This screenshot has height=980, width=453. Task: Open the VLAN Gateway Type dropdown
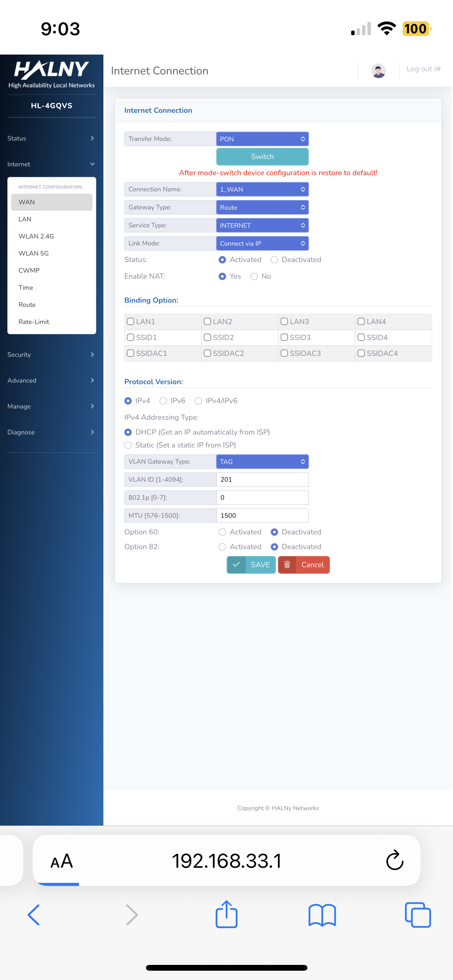[x=262, y=462]
